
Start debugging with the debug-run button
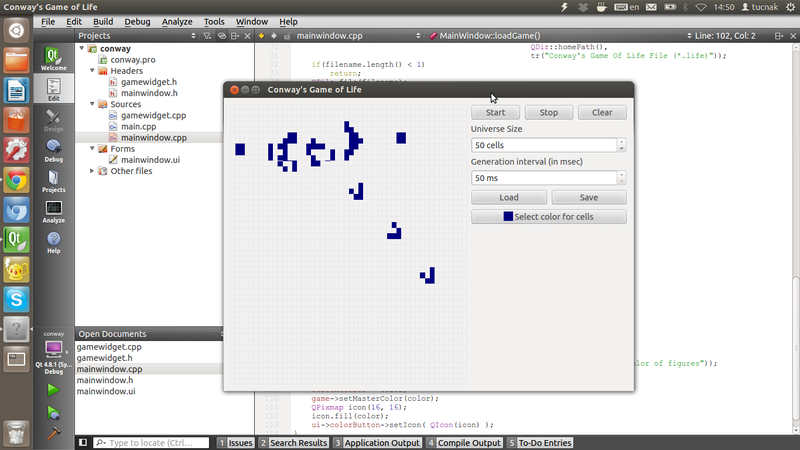click(x=53, y=412)
